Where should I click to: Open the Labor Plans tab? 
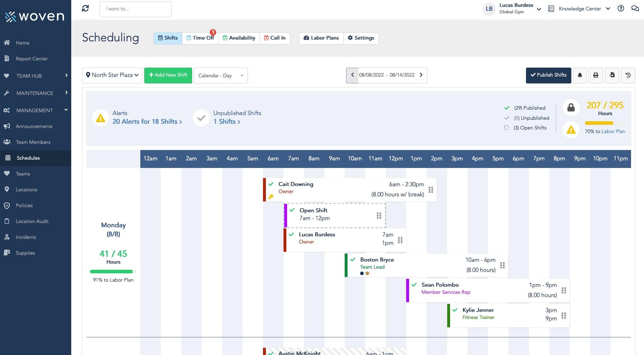[x=321, y=38]
